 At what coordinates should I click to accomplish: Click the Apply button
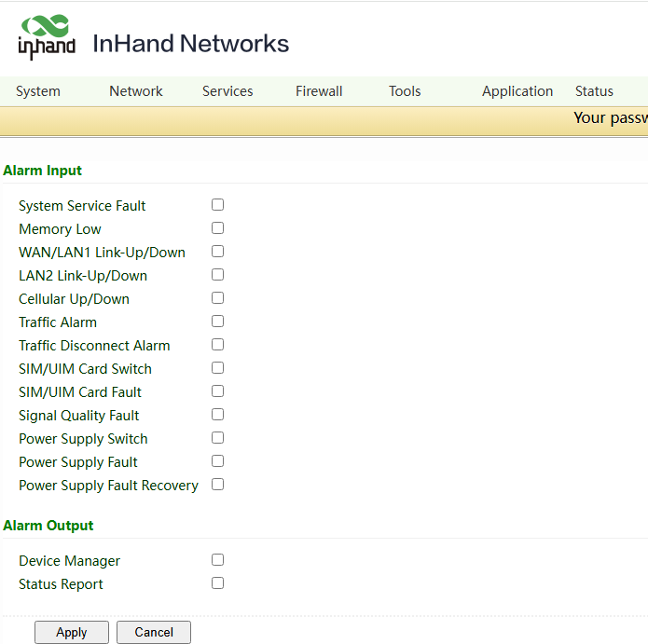[x=72, y=633]
